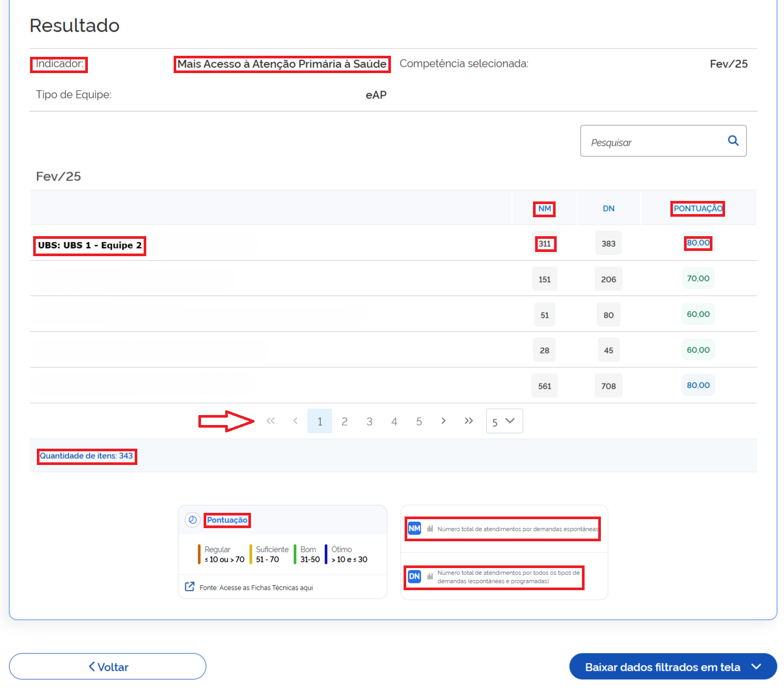Open items-per-page dropdown showing 5

(504, 421)
